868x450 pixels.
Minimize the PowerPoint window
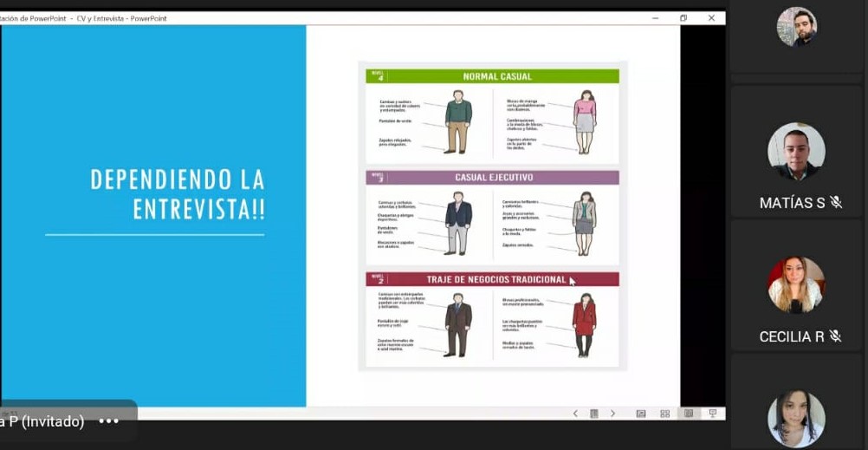(655, 17)
